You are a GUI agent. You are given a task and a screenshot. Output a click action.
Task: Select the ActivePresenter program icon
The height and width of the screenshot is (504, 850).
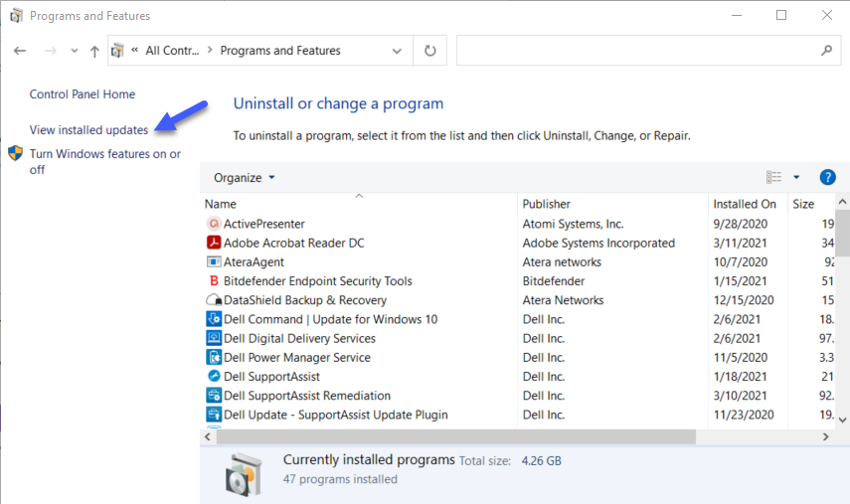[x=213, y=224]
